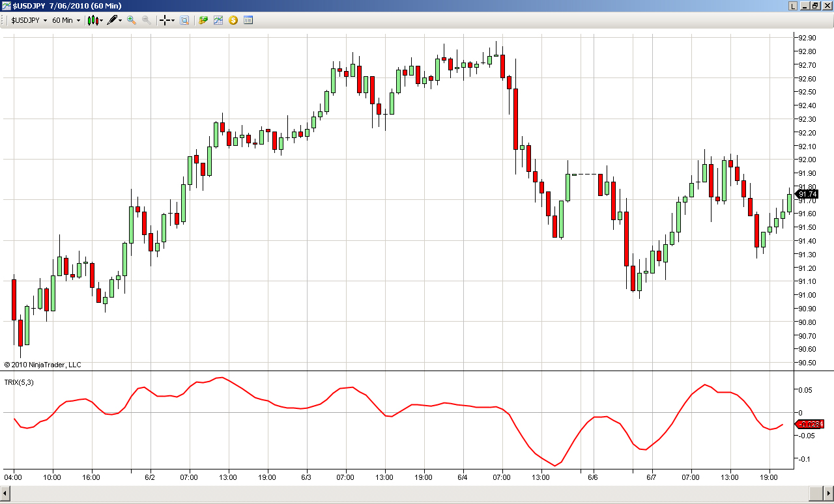Expand the chart style dropdown arrow

click(x=102, y=20)
